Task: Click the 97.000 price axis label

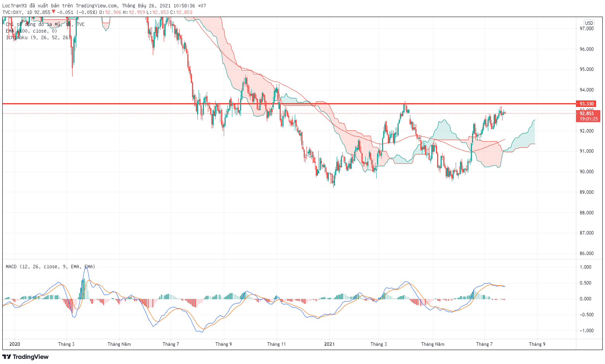Action: pos(586,29)
